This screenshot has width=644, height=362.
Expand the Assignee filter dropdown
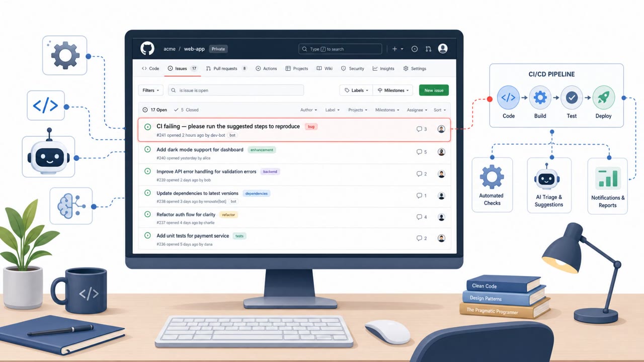[417, 110]
